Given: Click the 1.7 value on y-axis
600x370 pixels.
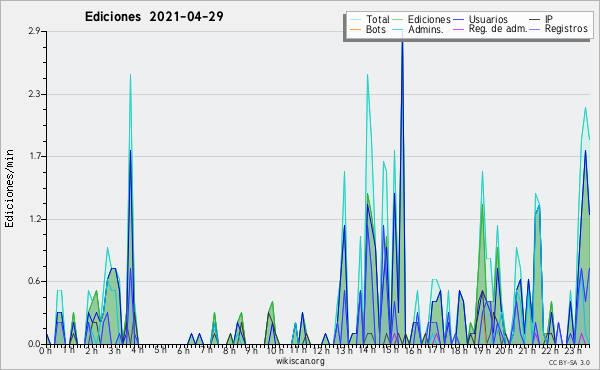Looking at the screenshot, I should click(x=34, y=156).
